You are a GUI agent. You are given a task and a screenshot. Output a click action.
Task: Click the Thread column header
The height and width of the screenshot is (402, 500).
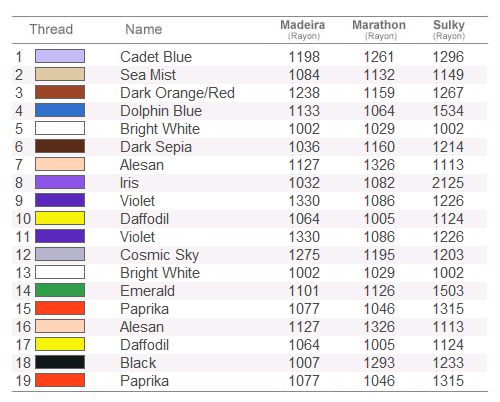coord(51,29)
